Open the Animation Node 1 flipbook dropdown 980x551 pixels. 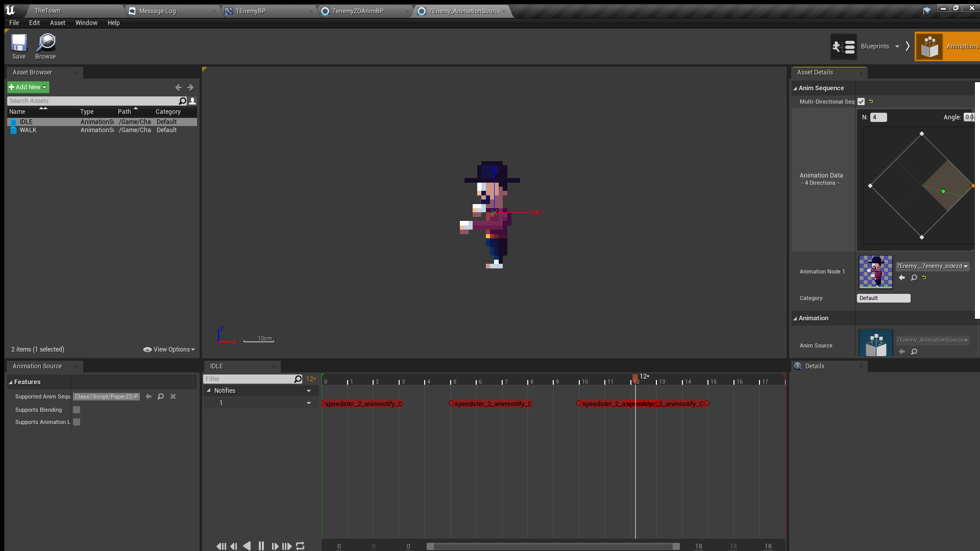tap(933, 266)
